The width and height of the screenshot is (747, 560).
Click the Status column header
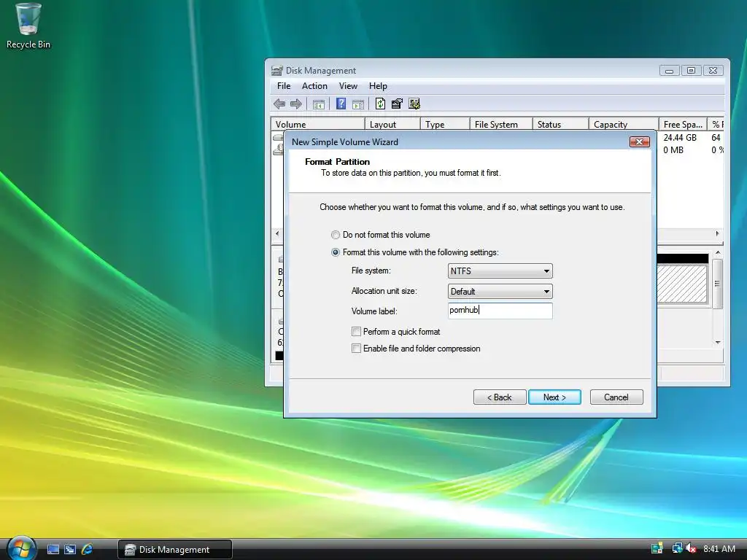(x=561, y=124)
